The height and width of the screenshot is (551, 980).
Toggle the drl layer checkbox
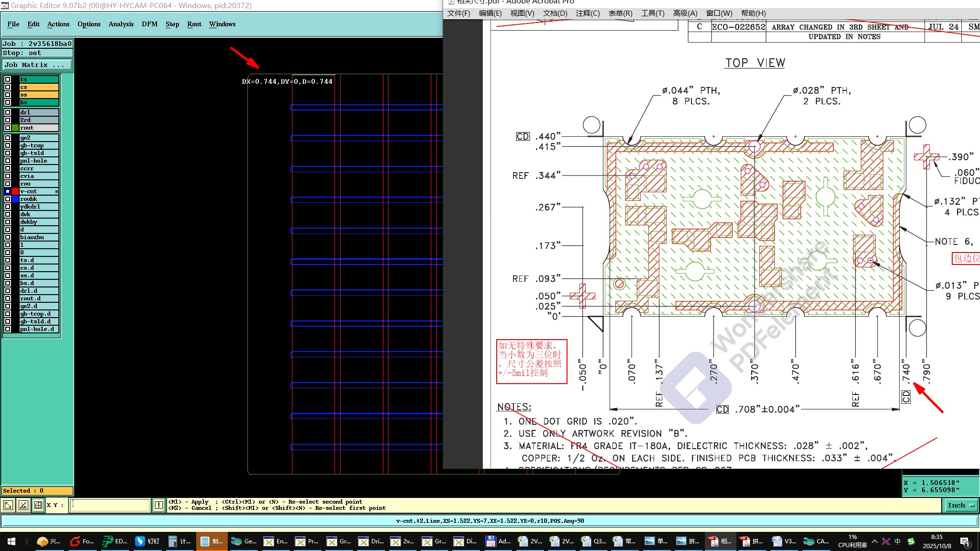[8, 112]
